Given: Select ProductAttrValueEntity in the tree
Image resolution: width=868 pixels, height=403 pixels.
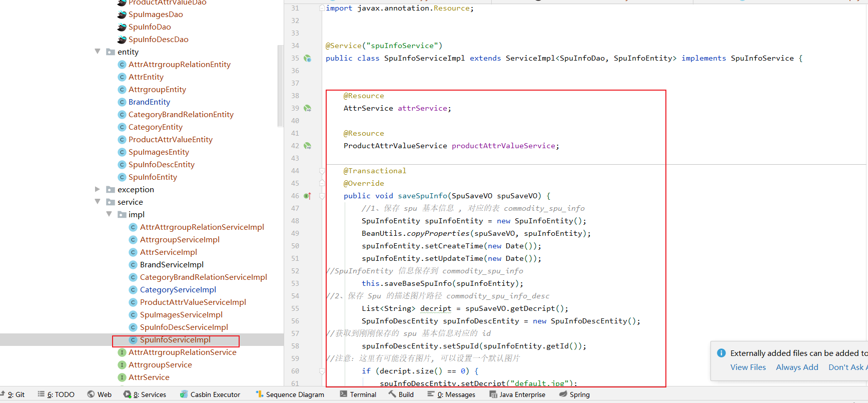Looking at the screenshot, I should [171, 140].
